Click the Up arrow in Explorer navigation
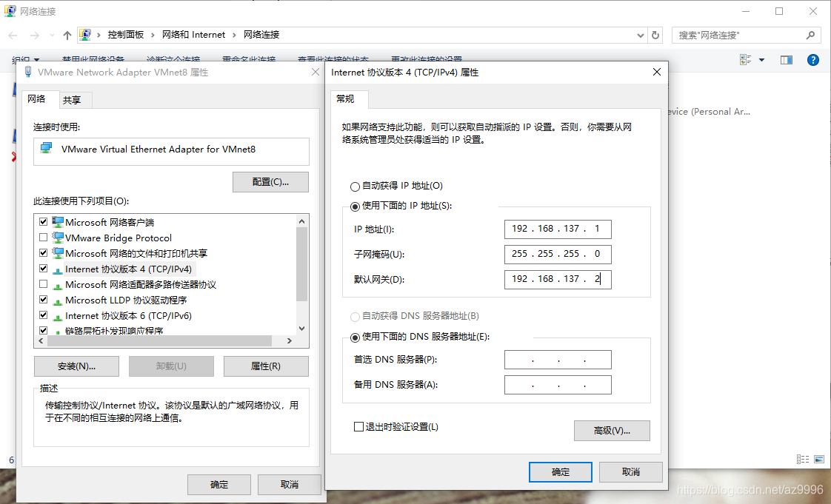 point(67,36)
